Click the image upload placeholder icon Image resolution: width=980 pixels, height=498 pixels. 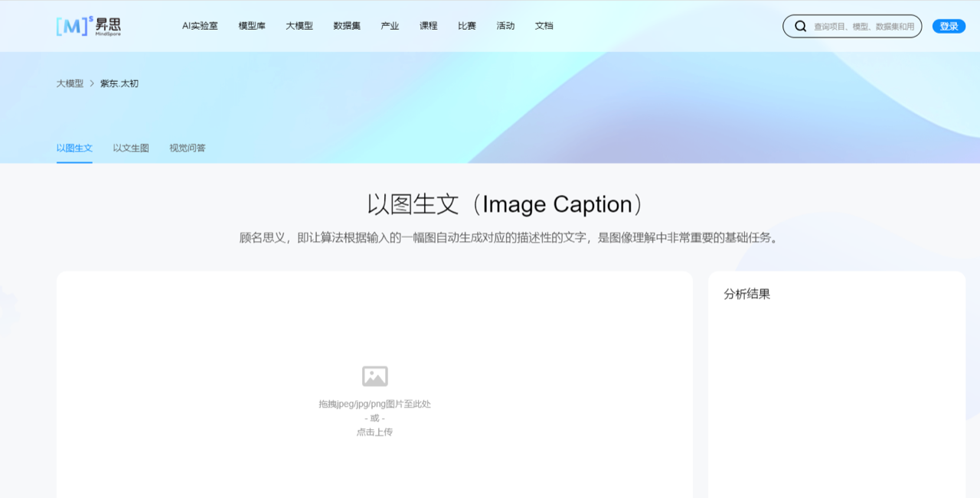tap(375, 376)
